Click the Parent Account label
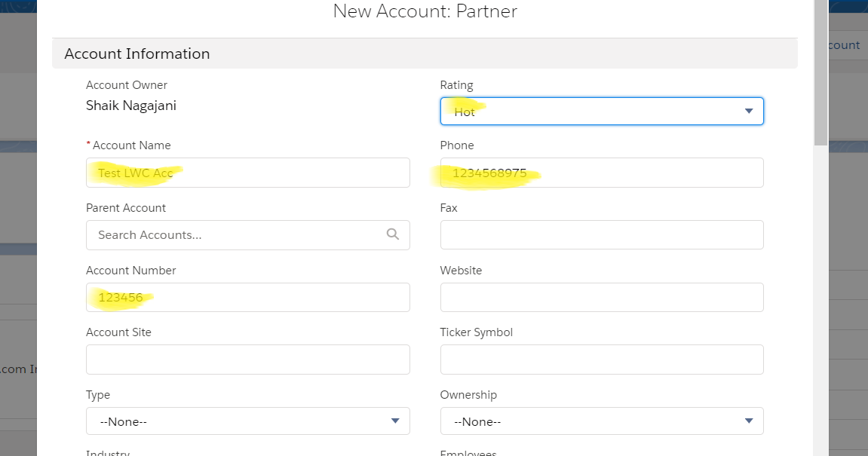The height and width of the screenshot is (456, 868). (126, 208)
